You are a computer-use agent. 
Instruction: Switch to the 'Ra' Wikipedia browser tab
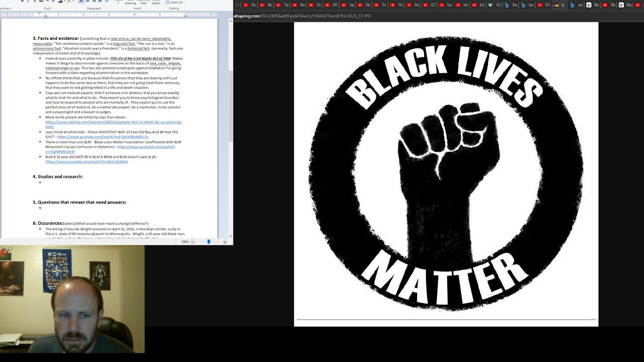[593, 5]
